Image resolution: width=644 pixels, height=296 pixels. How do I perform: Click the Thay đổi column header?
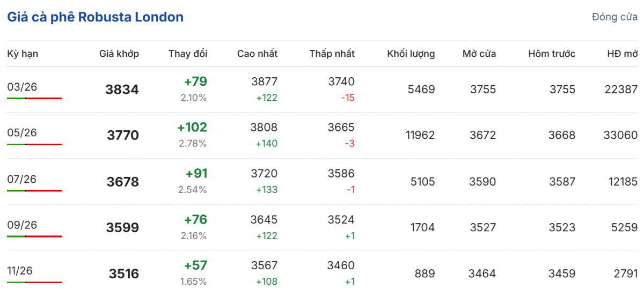point(188,54)
